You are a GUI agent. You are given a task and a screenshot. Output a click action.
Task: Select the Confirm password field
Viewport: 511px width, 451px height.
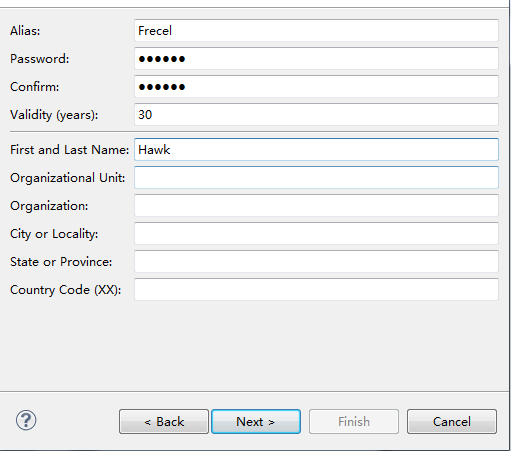316,87
